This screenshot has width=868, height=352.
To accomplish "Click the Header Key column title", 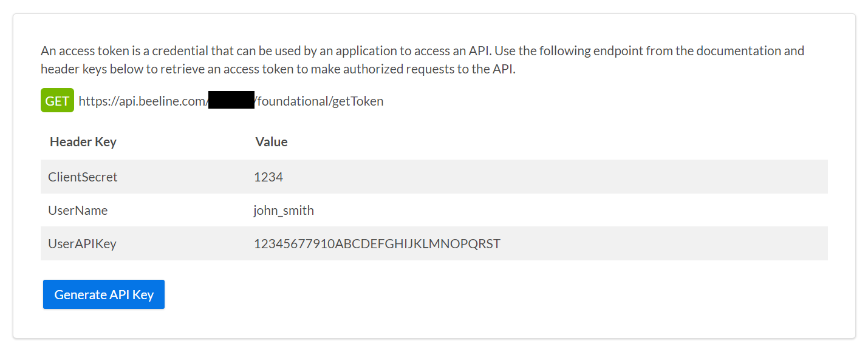I will [83, 141].
